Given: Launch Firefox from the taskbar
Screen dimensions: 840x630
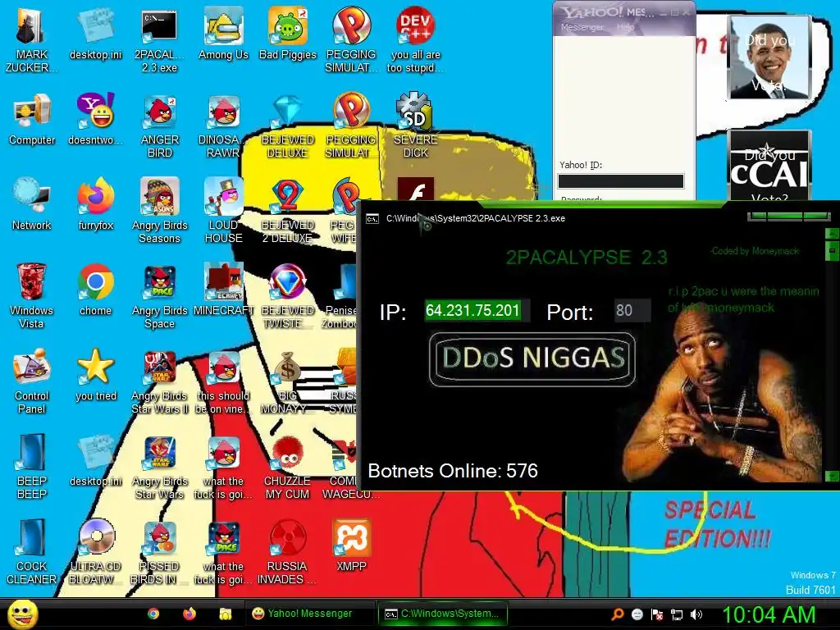Looking at the screenshot, I should pos(189,614).
